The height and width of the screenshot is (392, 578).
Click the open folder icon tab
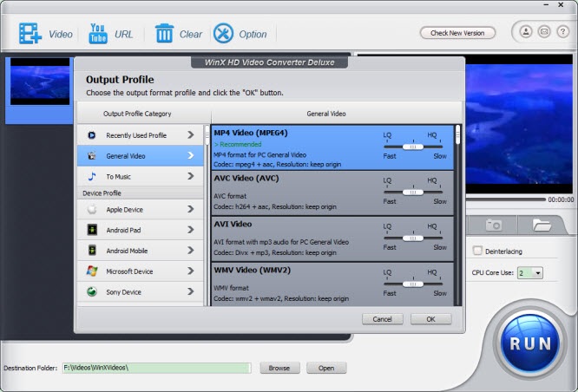pyautogui.click(x=542, y=225)
